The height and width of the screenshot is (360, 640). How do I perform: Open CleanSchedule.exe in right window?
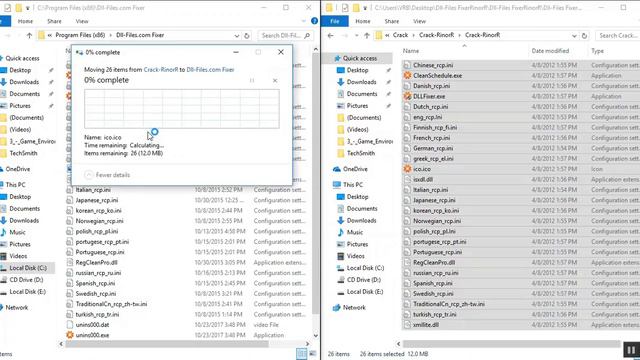click(x=437, y=76)
